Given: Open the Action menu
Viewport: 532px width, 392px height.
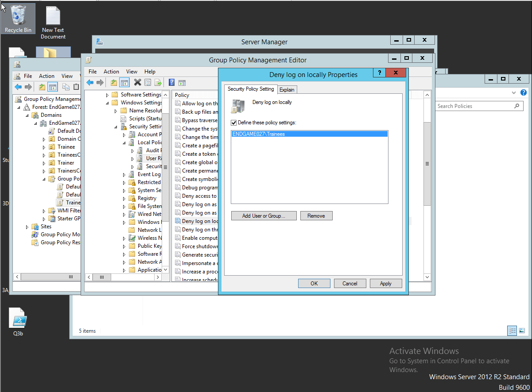Looking at the screenshot, I should coord(111,71).
